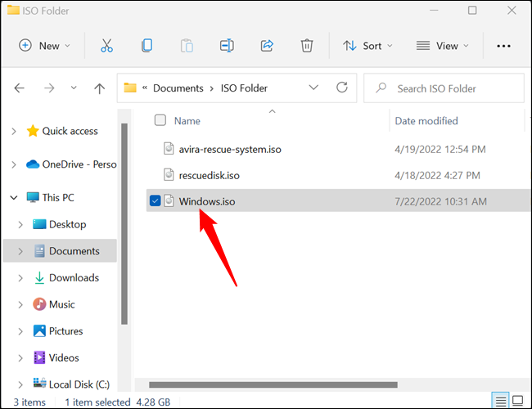Screen dimensions: 532x409
Task: Open the New item menu
Action: (x=45, y=46)
